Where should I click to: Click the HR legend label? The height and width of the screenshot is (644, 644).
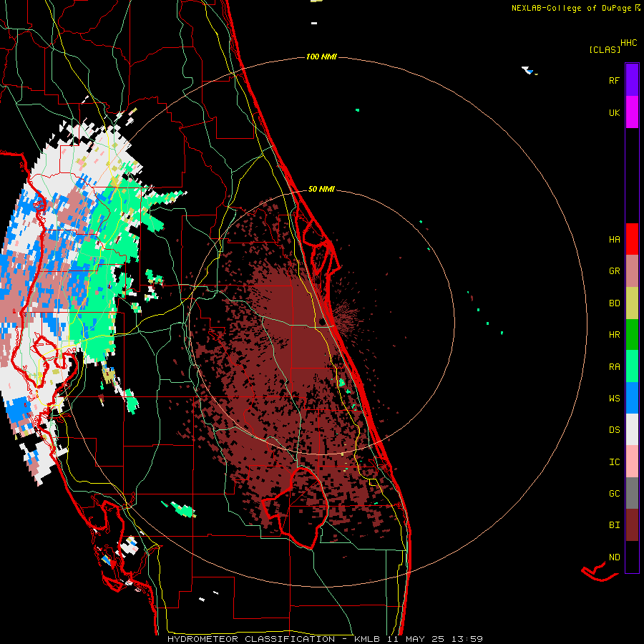click(x=614, y=335)
